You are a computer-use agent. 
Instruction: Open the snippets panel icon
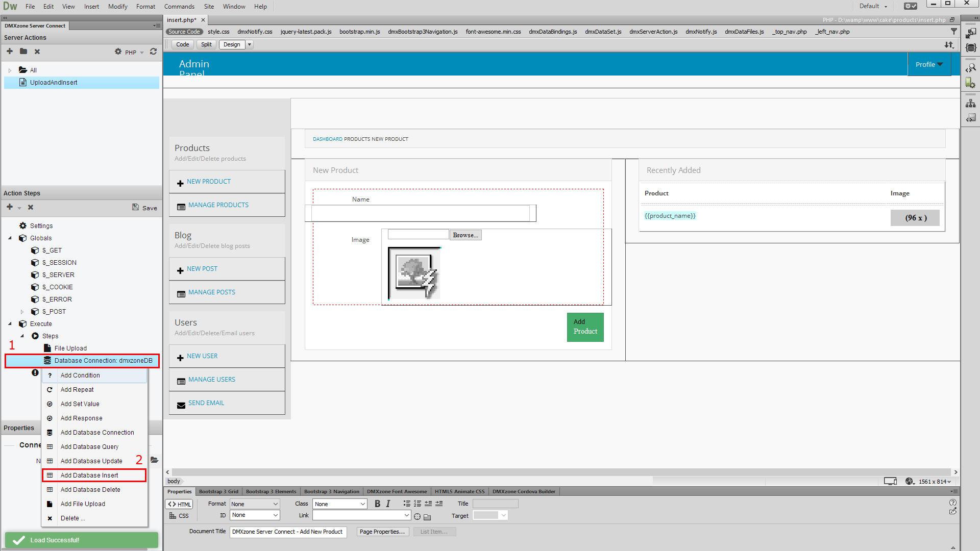(971, 118)
